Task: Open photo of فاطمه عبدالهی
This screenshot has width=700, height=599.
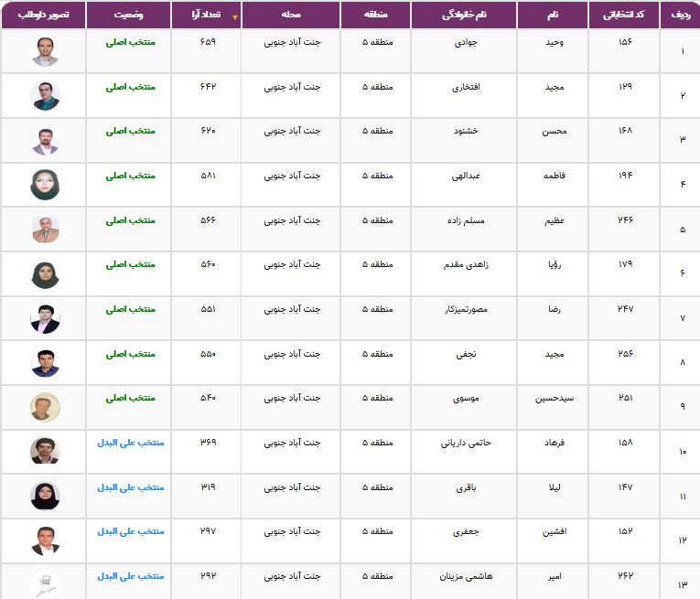Action: [45, 185]
